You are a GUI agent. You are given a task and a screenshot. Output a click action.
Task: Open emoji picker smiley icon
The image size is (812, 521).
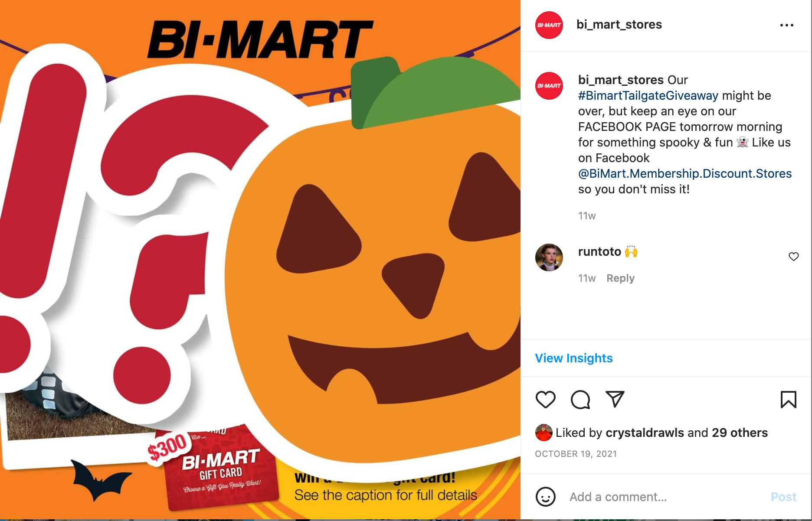[545, 497]
